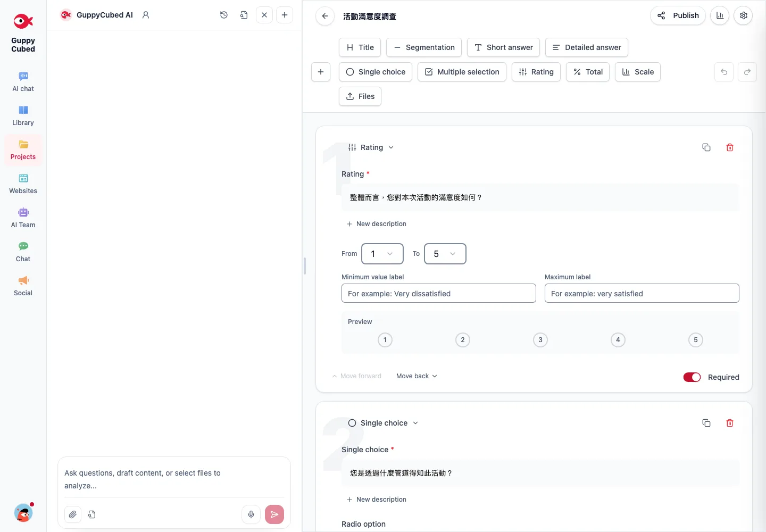This screenshot has height=532, width=766.
Task: Open survey settings gear
Action: click(744, 15)
